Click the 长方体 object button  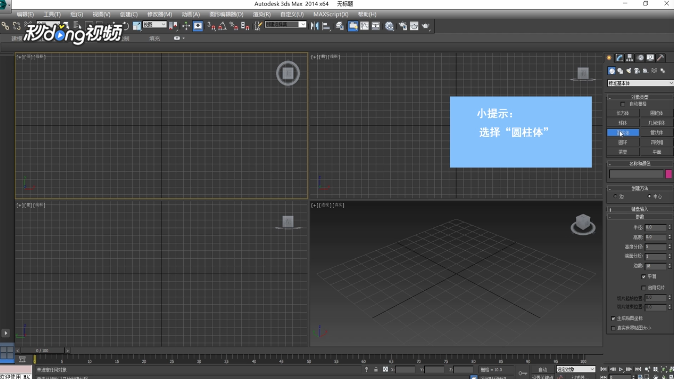(x=623, y=113)
